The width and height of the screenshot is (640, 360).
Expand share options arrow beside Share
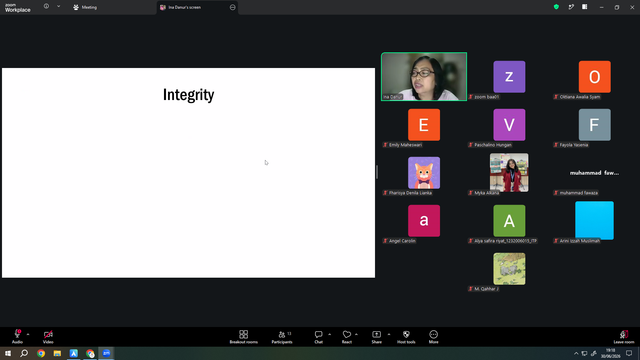coord(389,334)
